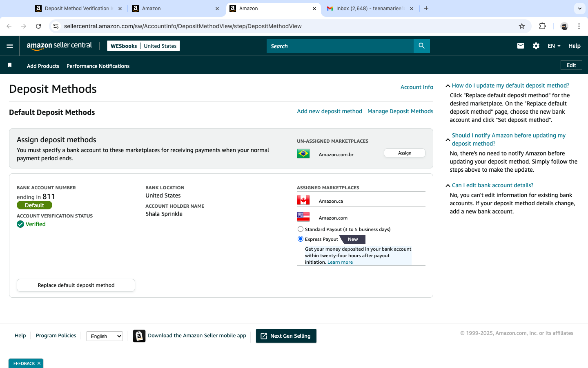Close the Gmail Inbox tab
This screenshot has height=368, width=588.
(412, 9)
